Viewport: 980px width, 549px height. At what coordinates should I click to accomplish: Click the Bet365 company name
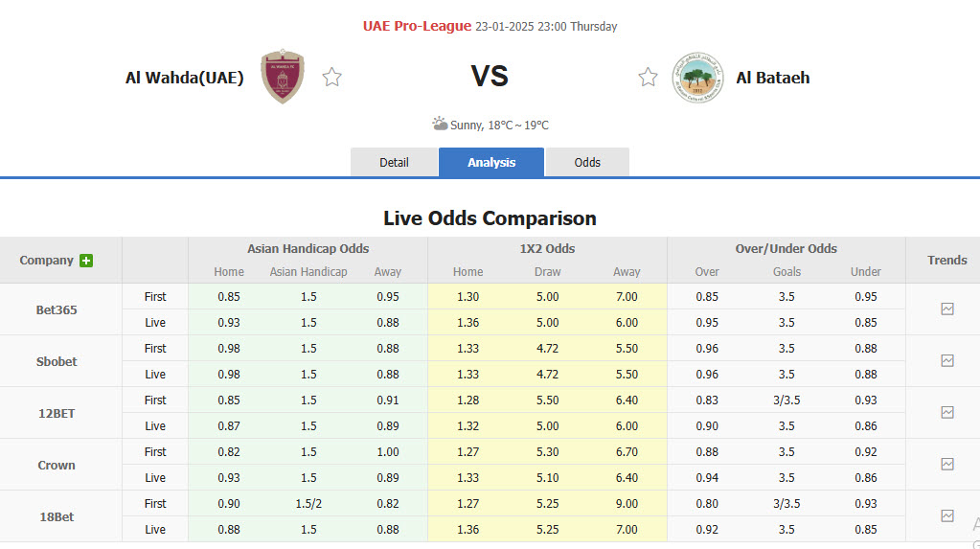57,310
